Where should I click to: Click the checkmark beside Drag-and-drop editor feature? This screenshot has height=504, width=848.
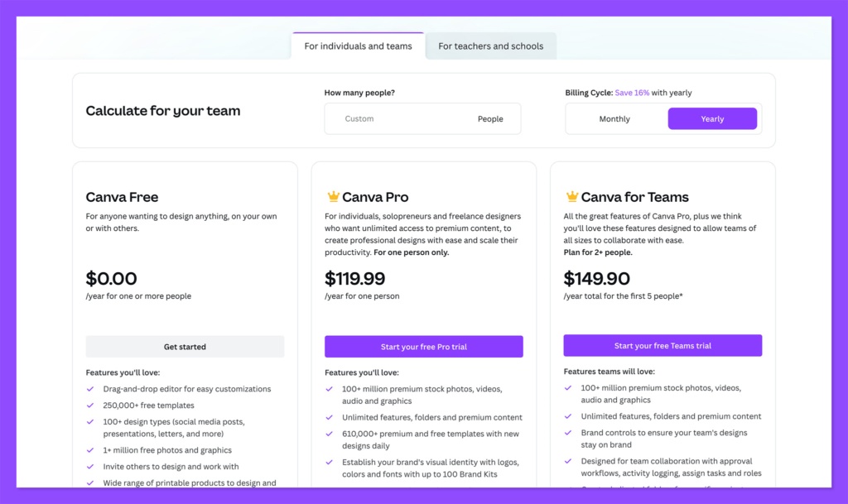click(90, 389)
